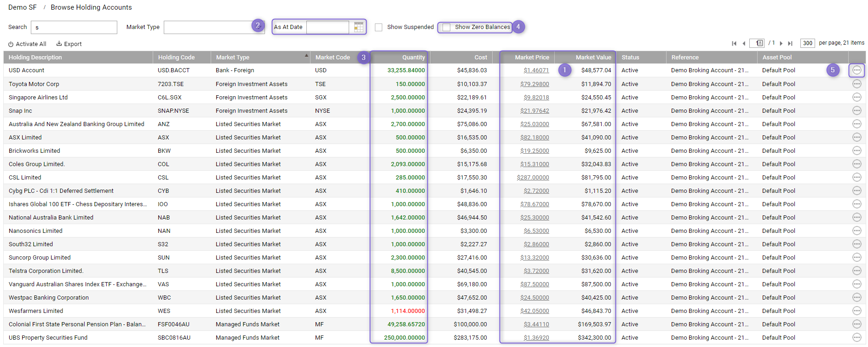Click the Activate All power icon
This screenshot has width=868, height=347.
click(x=11, y=44)
